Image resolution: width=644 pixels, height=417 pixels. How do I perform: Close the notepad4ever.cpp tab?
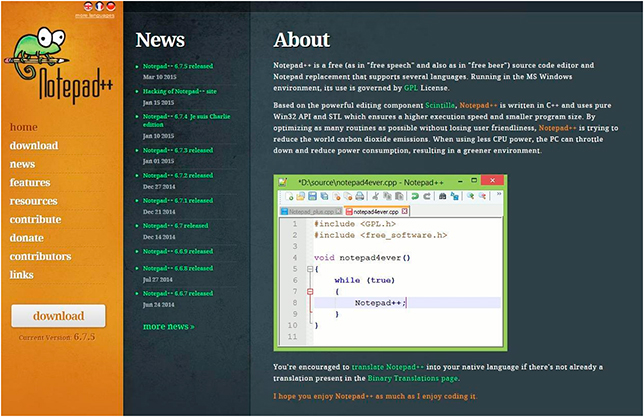405,211
